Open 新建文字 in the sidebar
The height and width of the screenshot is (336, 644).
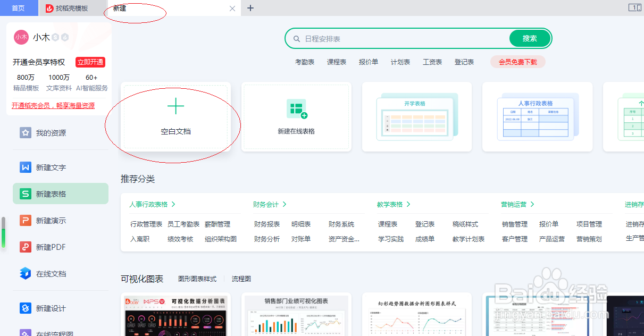[61, 167]
